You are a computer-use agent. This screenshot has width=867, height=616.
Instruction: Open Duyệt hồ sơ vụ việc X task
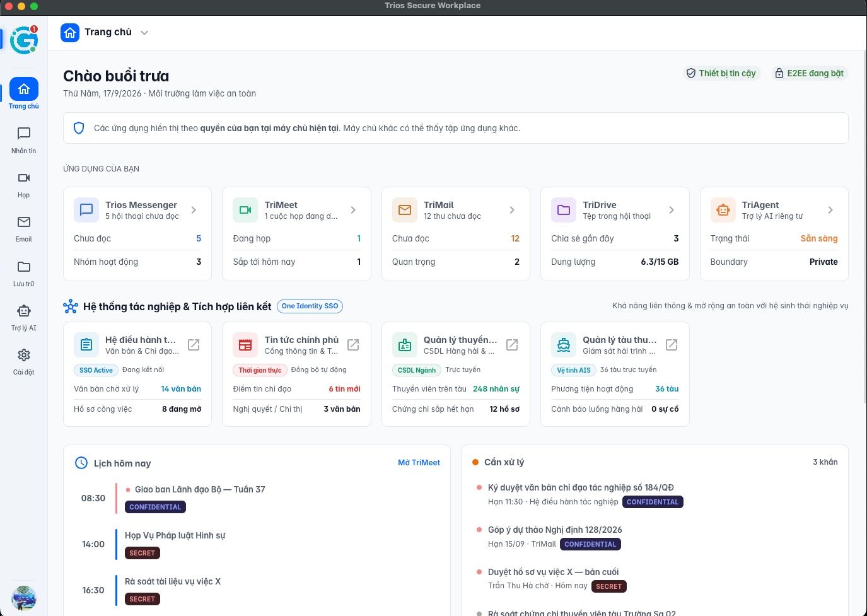655,579
